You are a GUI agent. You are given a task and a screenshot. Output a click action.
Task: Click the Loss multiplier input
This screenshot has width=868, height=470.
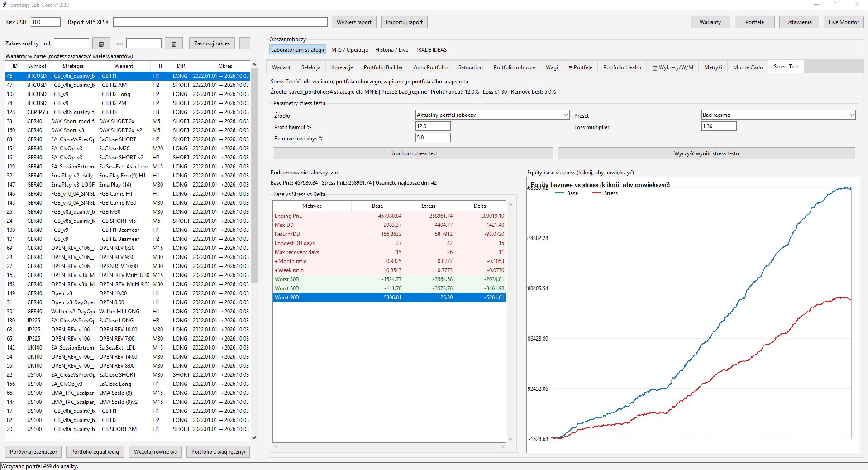pos(719,126)
